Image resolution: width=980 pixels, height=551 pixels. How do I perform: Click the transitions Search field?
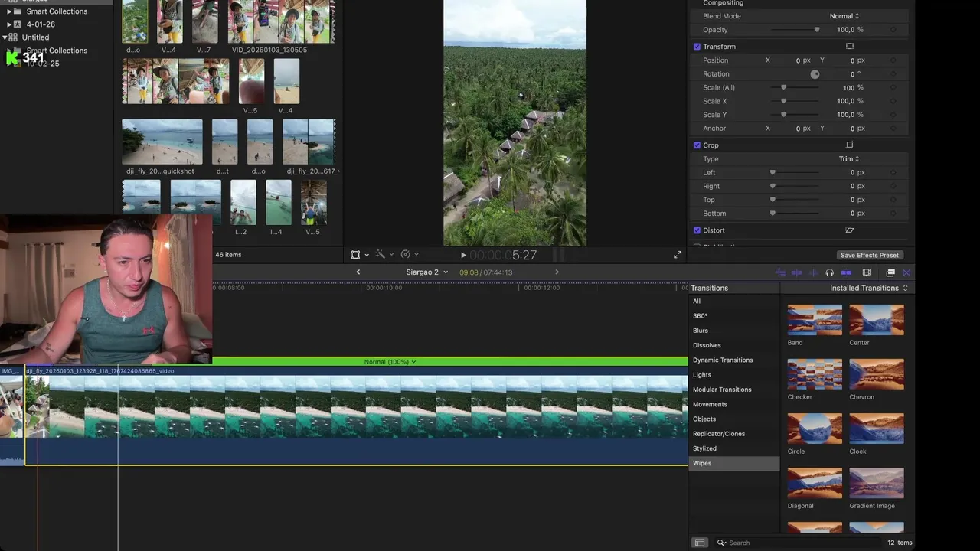click(x=796, y=543)
